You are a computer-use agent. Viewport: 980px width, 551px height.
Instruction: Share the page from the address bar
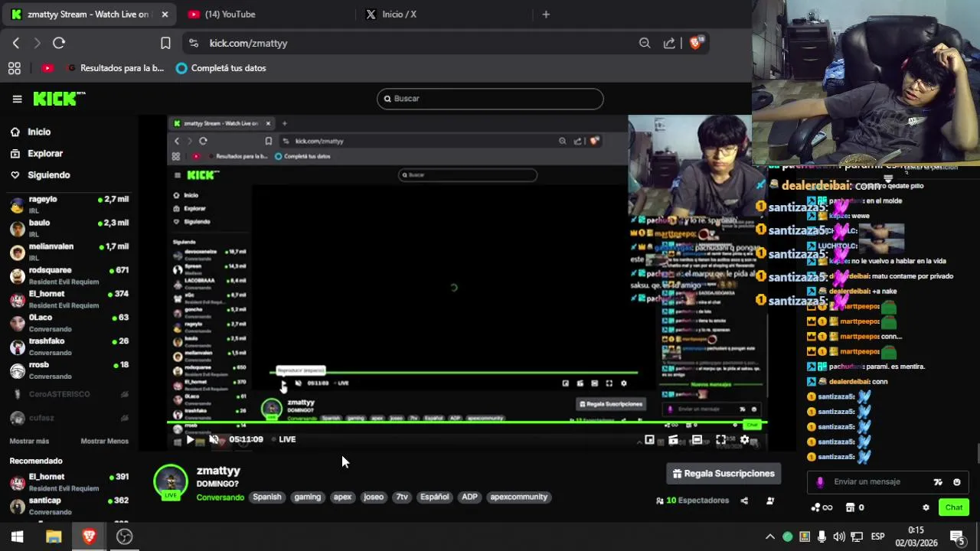tap(669, 44)
